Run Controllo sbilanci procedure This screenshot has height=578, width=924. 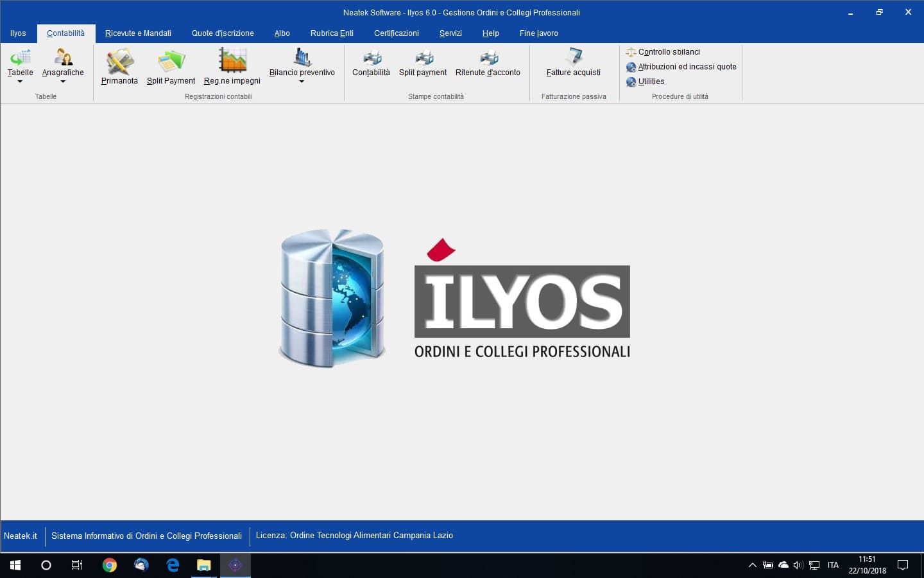(663, 52)
